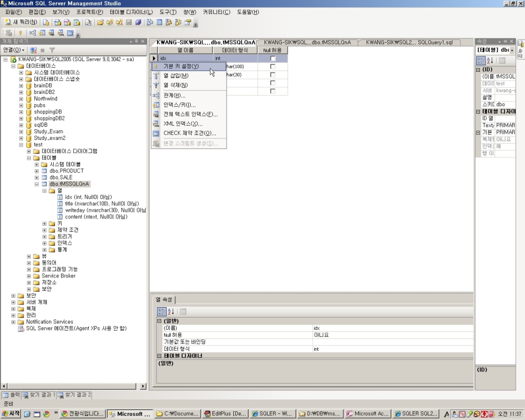Toggle Null 허용 checkbox for nvarchar(30) row
525x420 pixels.
coord(273,75)
